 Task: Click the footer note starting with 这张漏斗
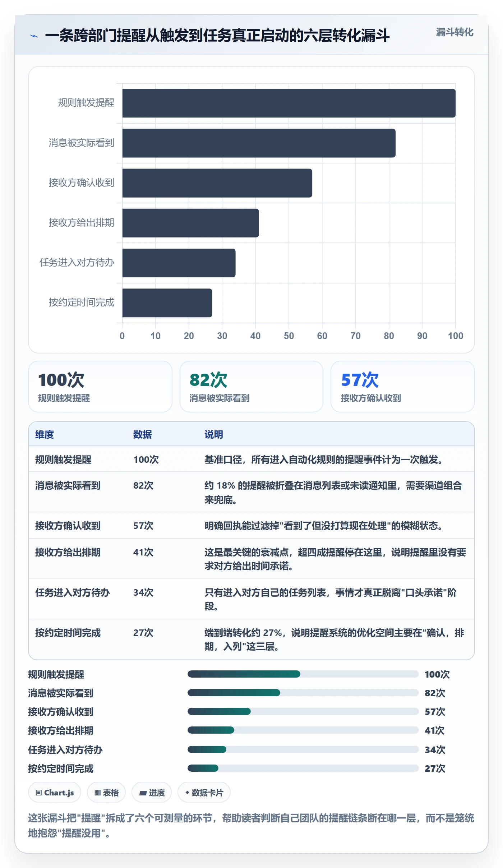click(251, 825)
